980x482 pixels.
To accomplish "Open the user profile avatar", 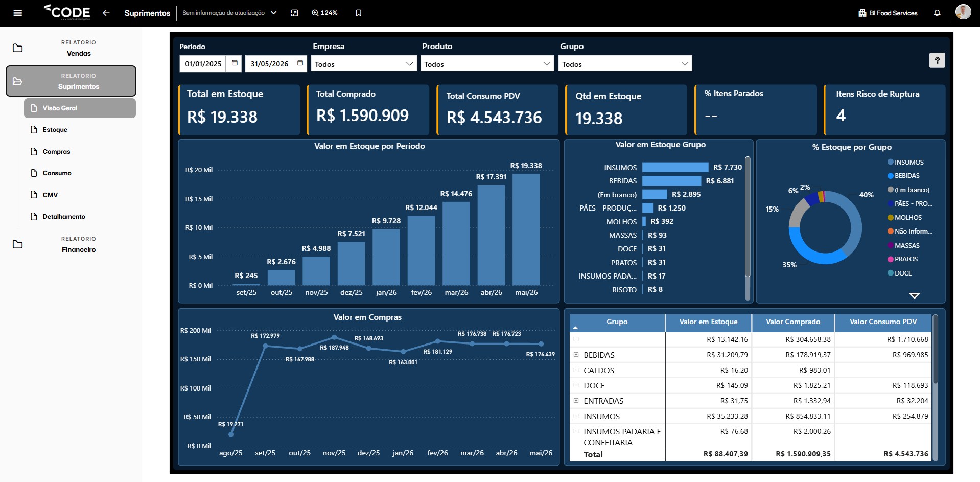I will pos(963,12).
